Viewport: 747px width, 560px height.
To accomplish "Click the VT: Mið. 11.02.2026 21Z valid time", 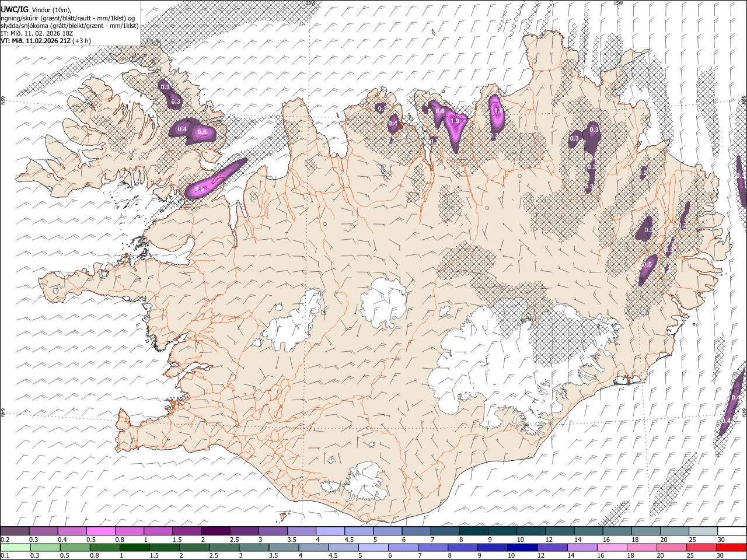I will click(36, 41).
